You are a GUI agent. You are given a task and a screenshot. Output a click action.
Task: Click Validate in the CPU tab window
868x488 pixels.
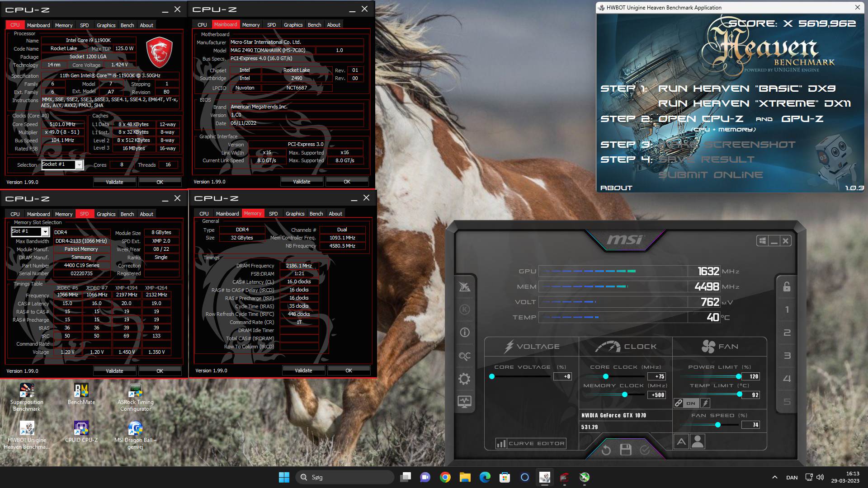click(x=114, y=182)
